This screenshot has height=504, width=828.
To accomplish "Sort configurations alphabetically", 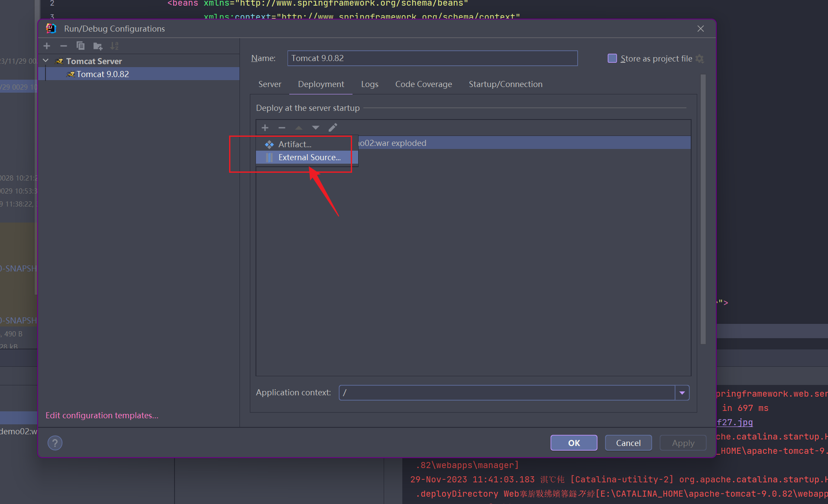I will click(x=114, y=46).
